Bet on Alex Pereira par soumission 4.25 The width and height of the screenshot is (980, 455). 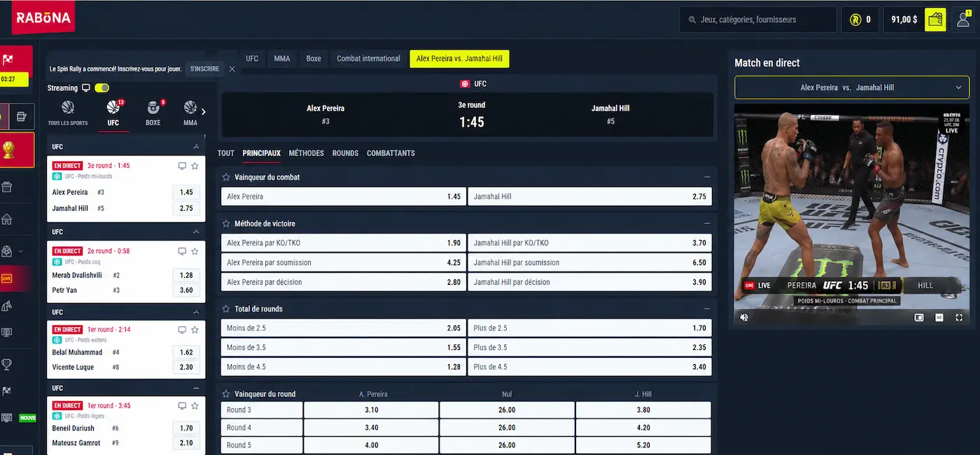click(x=343, y=262)
